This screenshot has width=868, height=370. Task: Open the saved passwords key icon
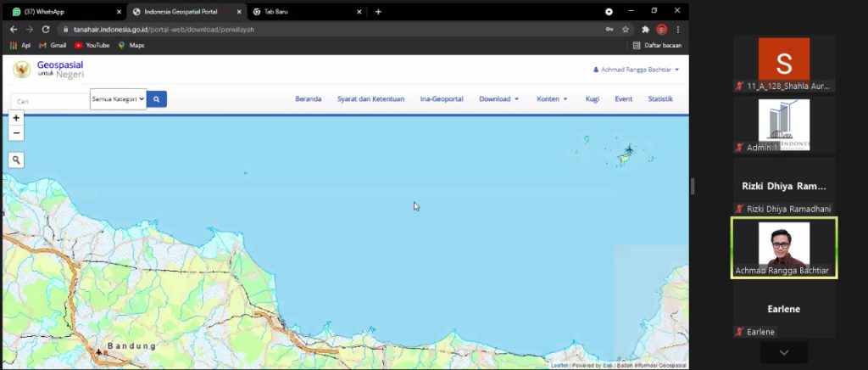point(609,30)
